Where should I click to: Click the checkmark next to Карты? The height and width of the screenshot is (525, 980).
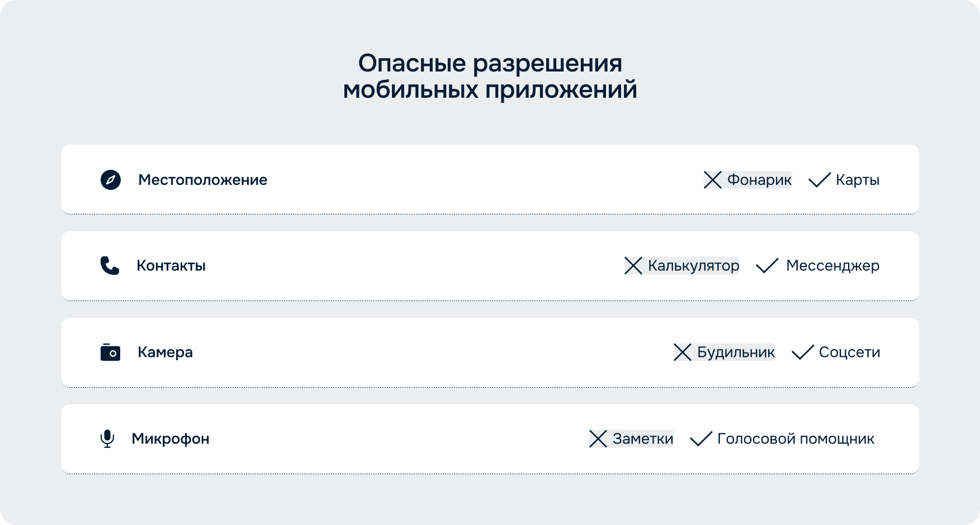(820, 180)
